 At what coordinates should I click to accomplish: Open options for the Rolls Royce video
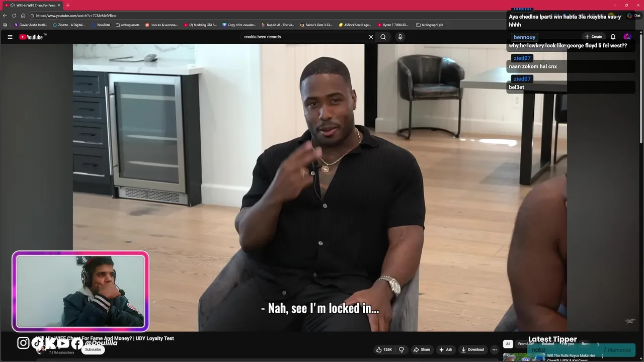pos(602,356)
